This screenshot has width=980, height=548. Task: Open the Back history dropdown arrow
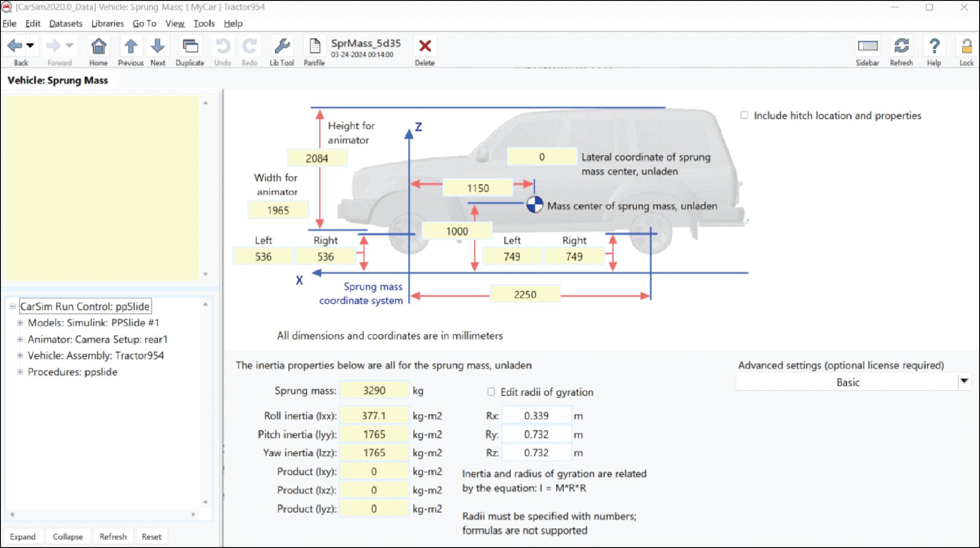coord(30,45)
